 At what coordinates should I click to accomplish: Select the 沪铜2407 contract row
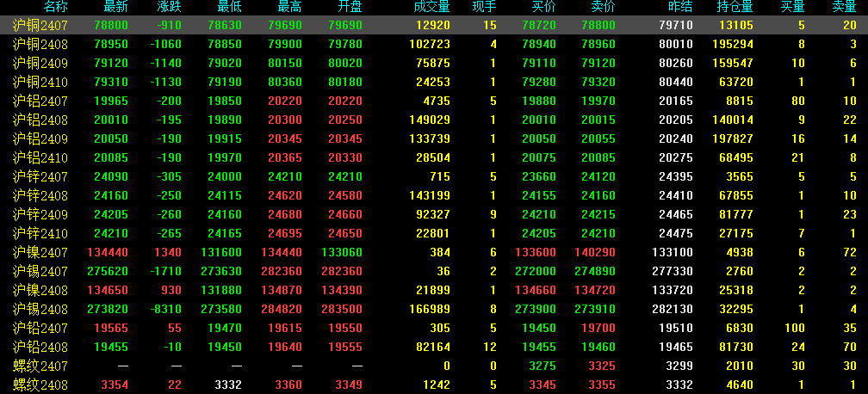point(434,26)
